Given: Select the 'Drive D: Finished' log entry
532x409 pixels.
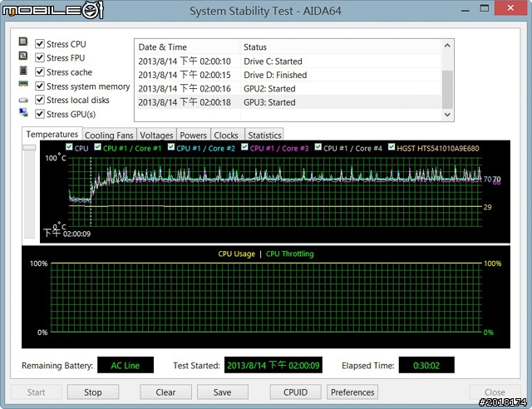Looking at the screenshot, I should click(x=288, y=75).
